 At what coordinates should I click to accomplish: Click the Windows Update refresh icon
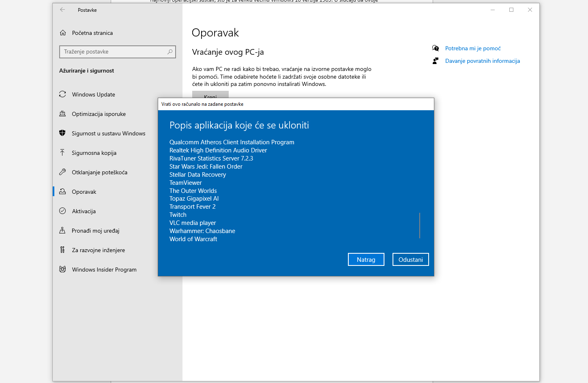[62, 94]
